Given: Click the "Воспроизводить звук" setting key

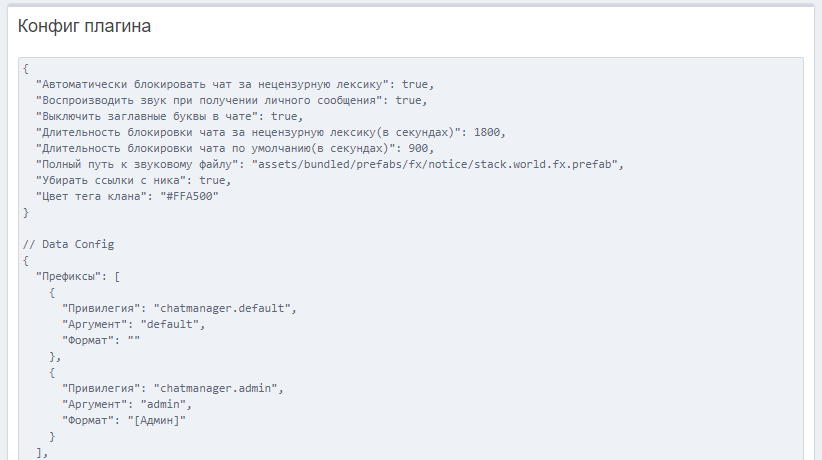Looking at the screenshot, I should coord(209,100).
